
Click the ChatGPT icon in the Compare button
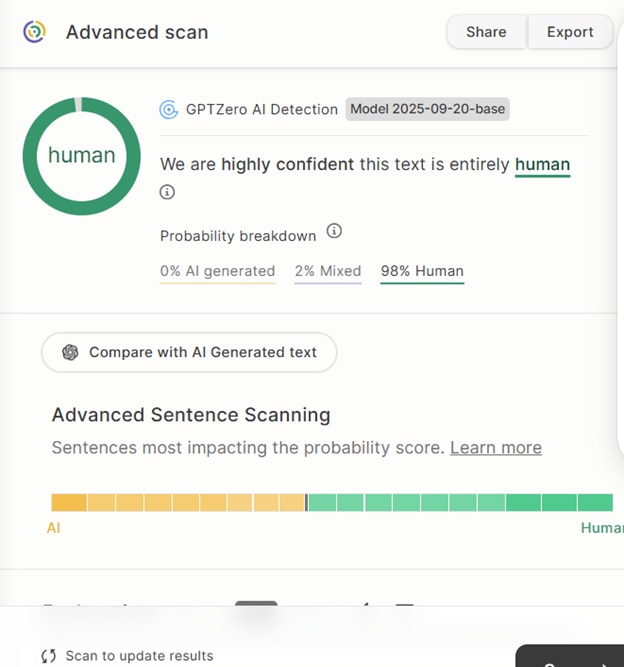(70, 352)
